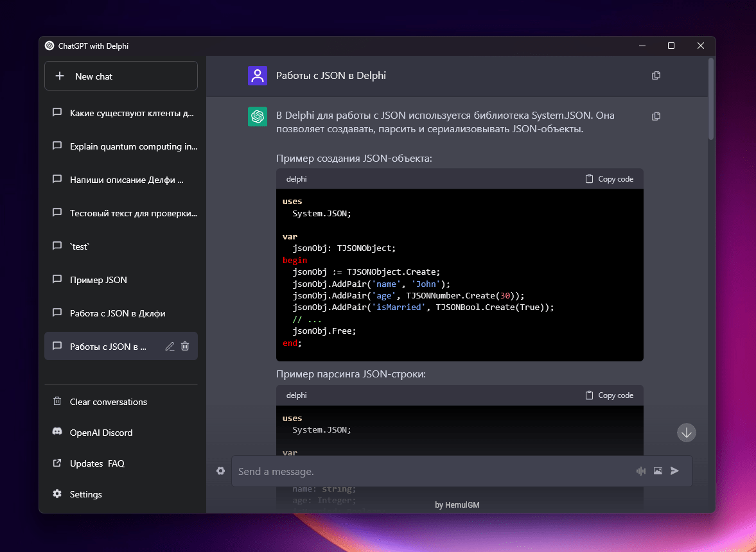The image size is (756, 552).
Task: Click the scroll-to-bottom arrow button
Action: pyautogui.click(x=686, y=433)
